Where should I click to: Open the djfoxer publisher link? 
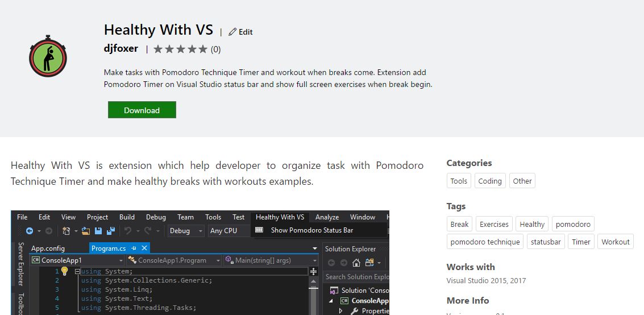click(121, 48)
